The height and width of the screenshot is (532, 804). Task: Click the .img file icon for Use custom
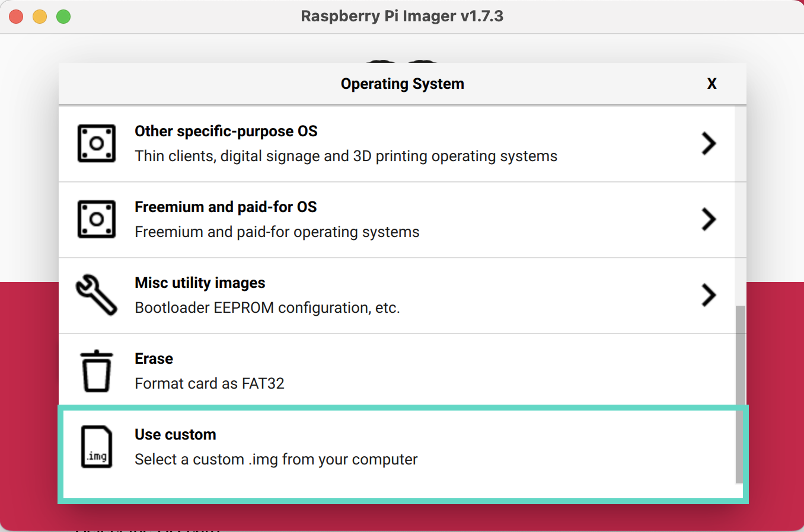tap(97, 447)
